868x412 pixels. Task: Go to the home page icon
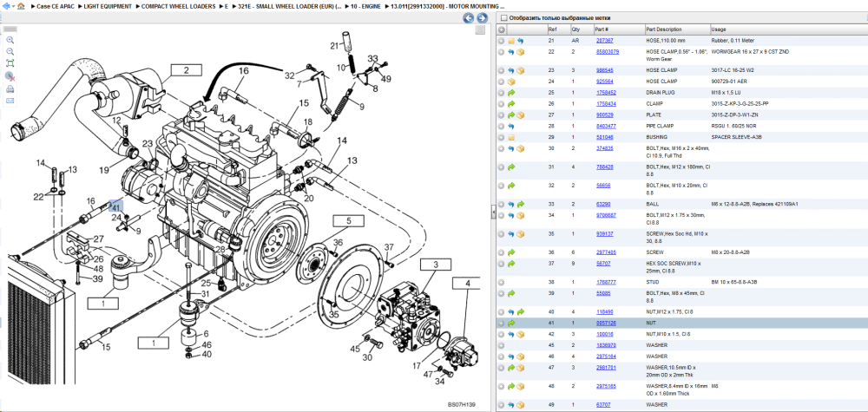click(x=21, y=6)
